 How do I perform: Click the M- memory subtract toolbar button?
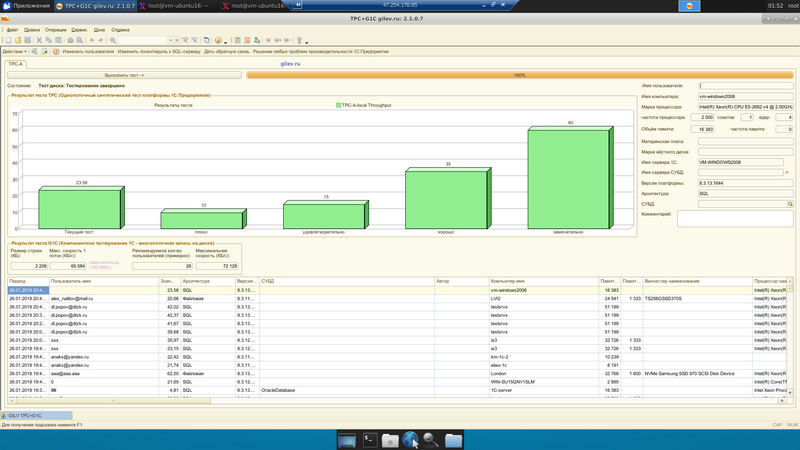click(x=287, y=40)
